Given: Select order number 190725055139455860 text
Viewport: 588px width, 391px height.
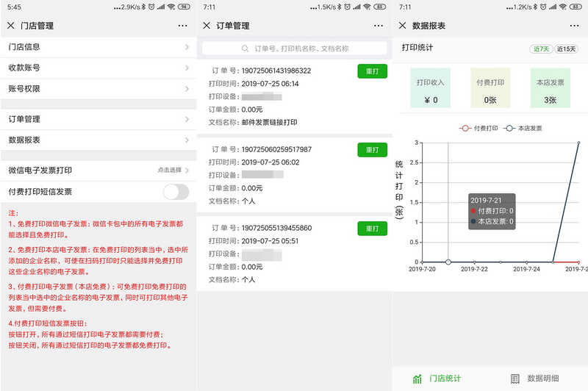Looking at the screenshot, I should coord(276,228).
